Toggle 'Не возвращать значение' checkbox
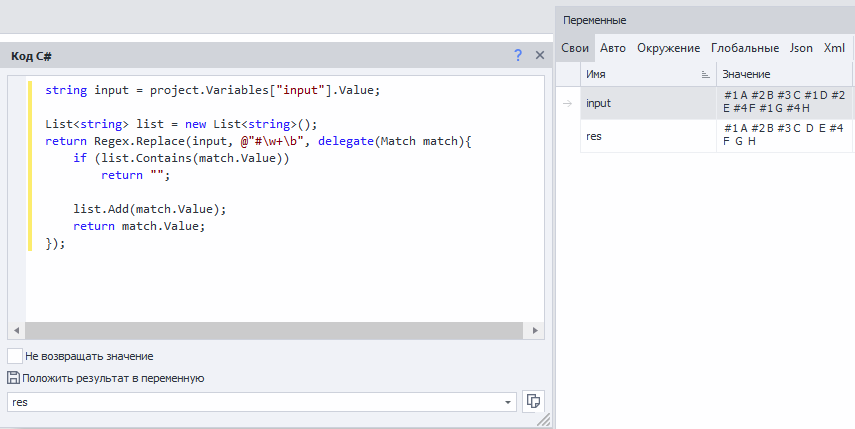855x429 pixels. point(15,356)
